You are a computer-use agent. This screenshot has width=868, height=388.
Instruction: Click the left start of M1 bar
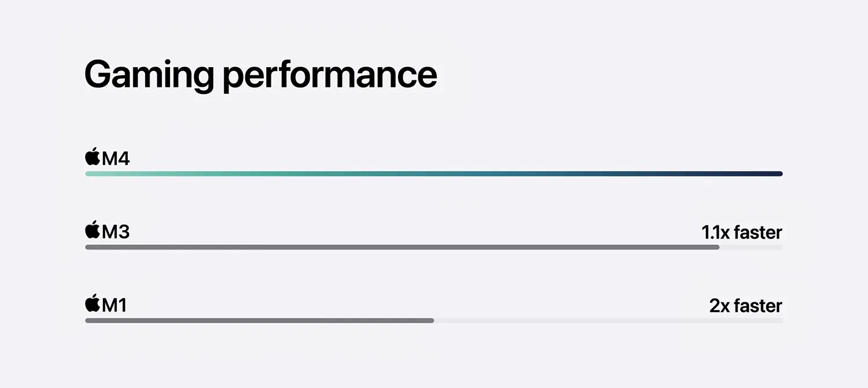click(x=87, y=321)
